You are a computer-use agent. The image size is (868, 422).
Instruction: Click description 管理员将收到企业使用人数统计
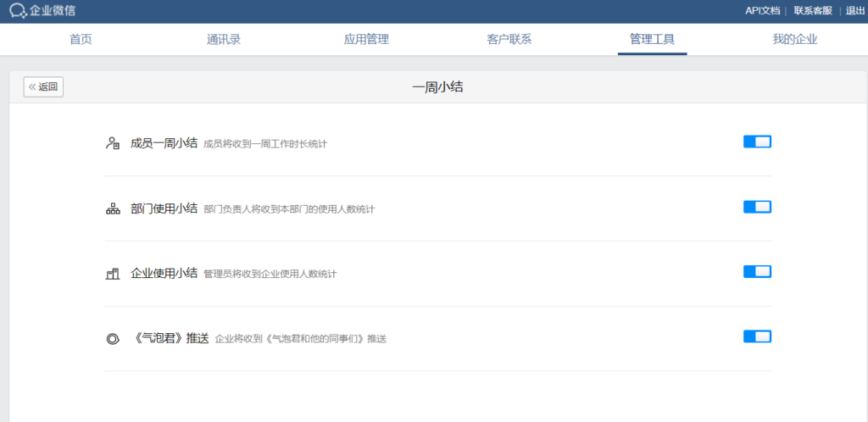coord(270,275)
